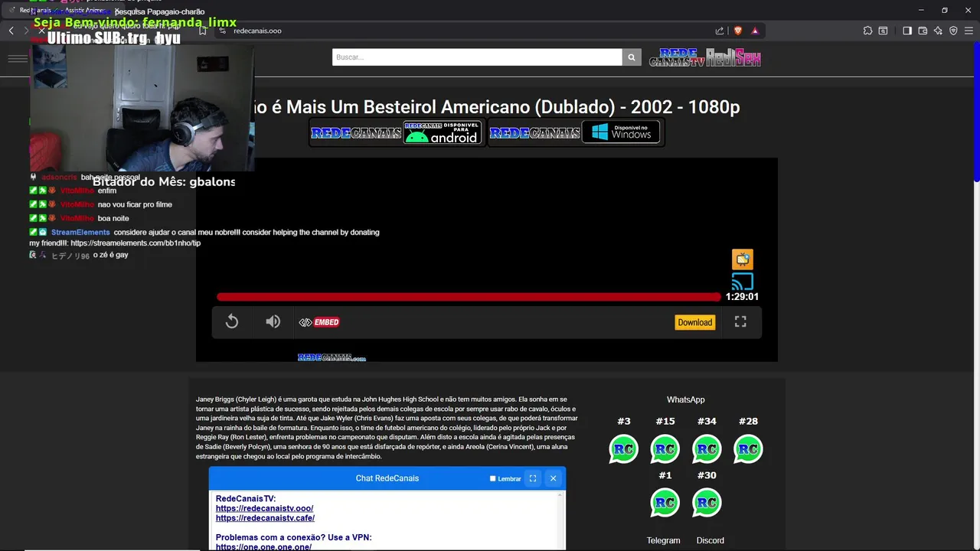
Task: Open WhatsApp group #3
Action: (623, 449)
